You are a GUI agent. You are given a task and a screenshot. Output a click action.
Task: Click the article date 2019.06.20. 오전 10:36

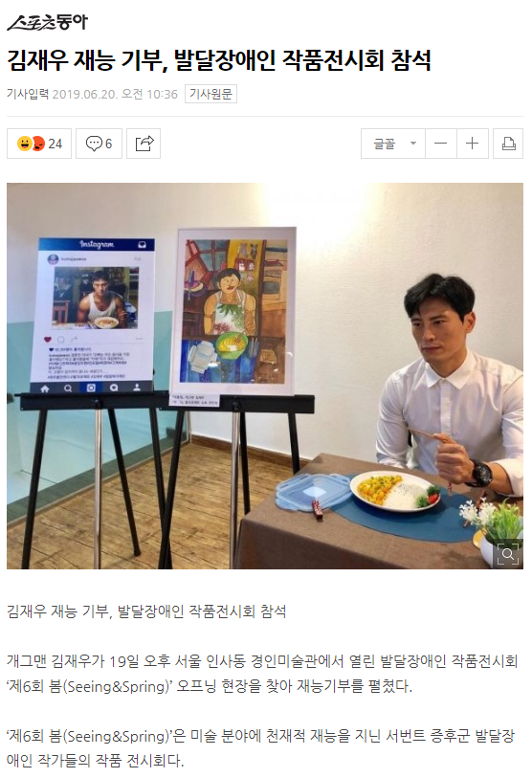[115, 94]
